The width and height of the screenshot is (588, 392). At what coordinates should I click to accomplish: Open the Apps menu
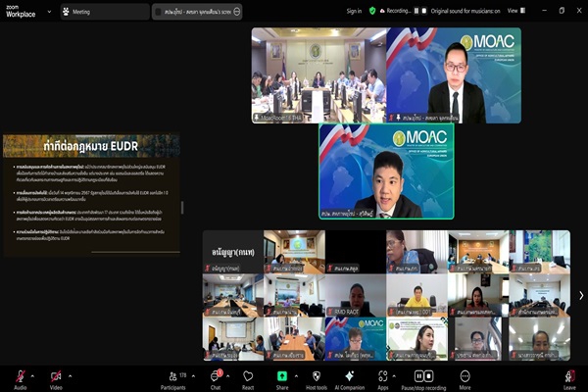[x=383, y=377]
